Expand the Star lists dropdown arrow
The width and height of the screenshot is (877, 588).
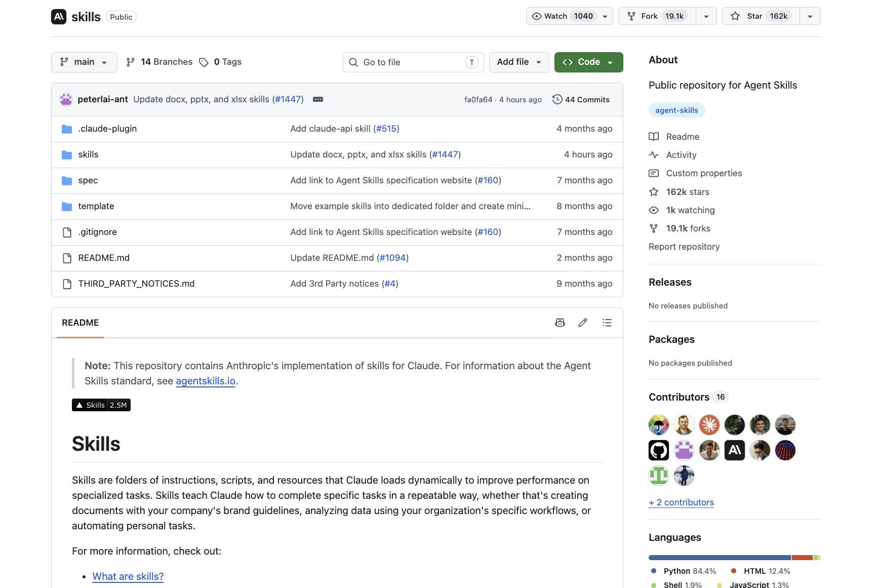point(810,16)
